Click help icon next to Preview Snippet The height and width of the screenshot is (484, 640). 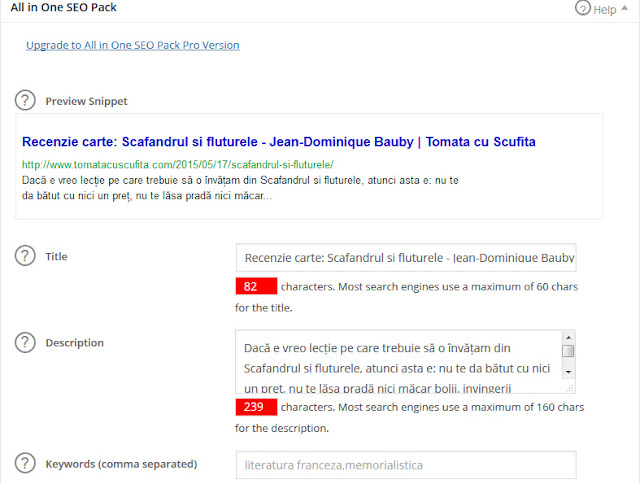25,100
